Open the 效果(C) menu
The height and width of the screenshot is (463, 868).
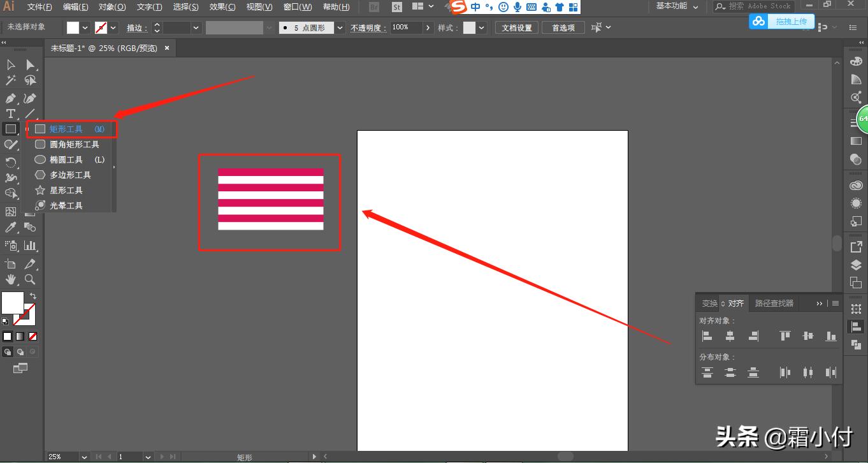222,7
